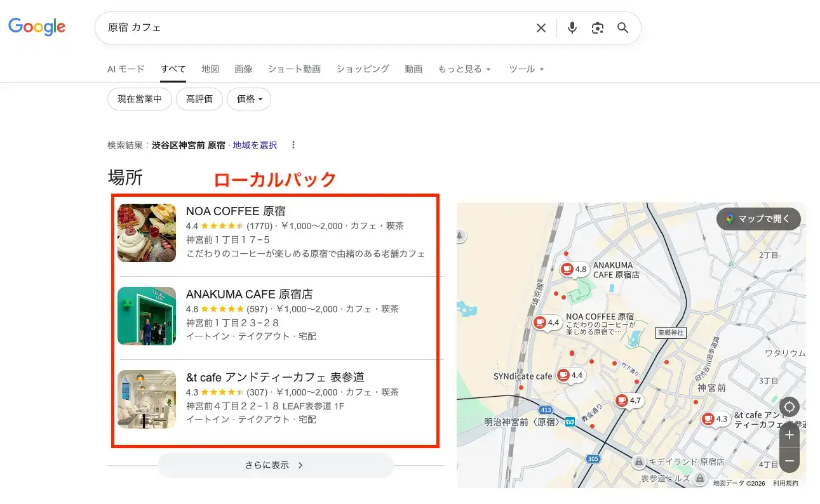Clear the search box with the X icon
Screen dimensions: 820x504
pos(541,28)
